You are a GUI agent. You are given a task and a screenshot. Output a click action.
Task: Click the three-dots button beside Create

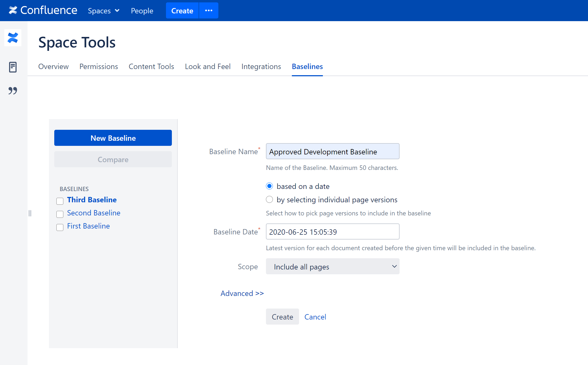[x=208, y=10]
